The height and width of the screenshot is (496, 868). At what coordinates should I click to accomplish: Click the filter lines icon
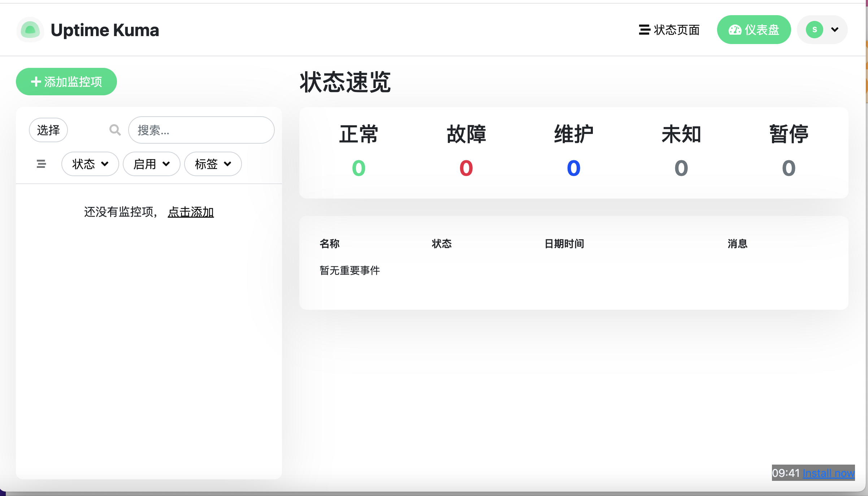click(x=41, y=164)
